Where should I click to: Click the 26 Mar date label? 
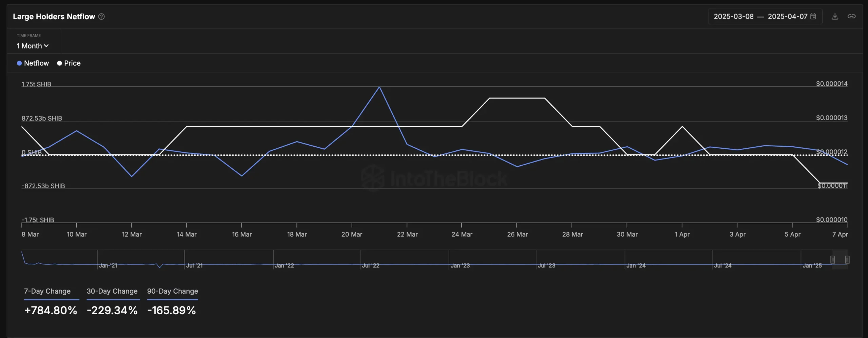[x=517, y=234]
